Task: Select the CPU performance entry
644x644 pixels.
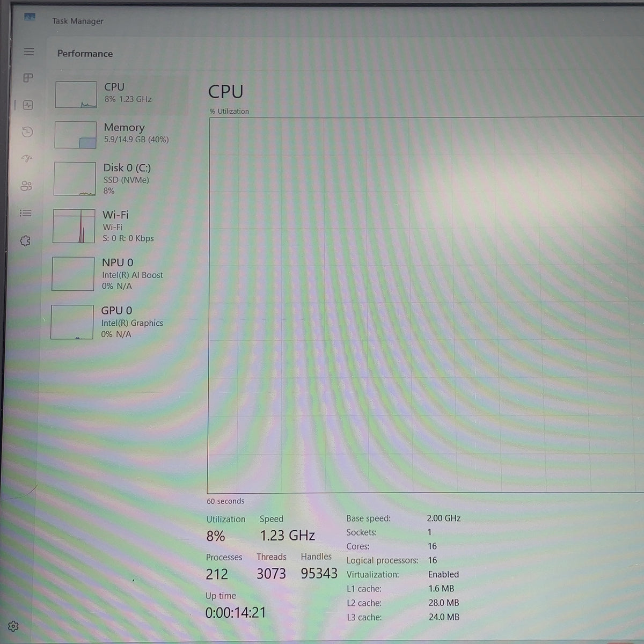Action: [121, 94]
